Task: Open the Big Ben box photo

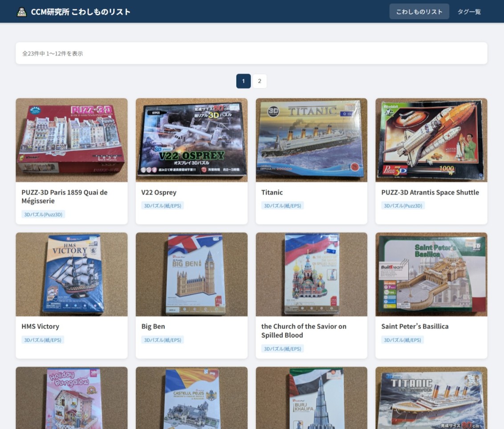Action: pyautogui.click(x=191, y=275)
